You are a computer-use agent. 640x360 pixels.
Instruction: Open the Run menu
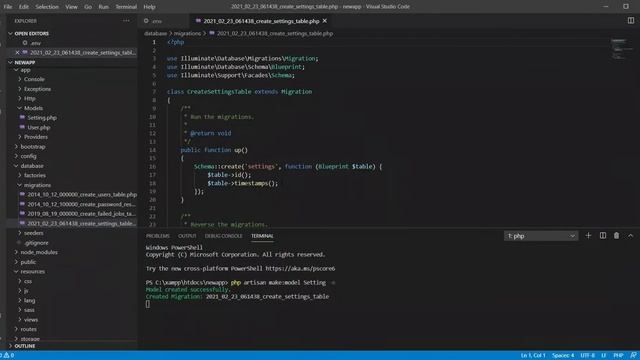point(104,7)
